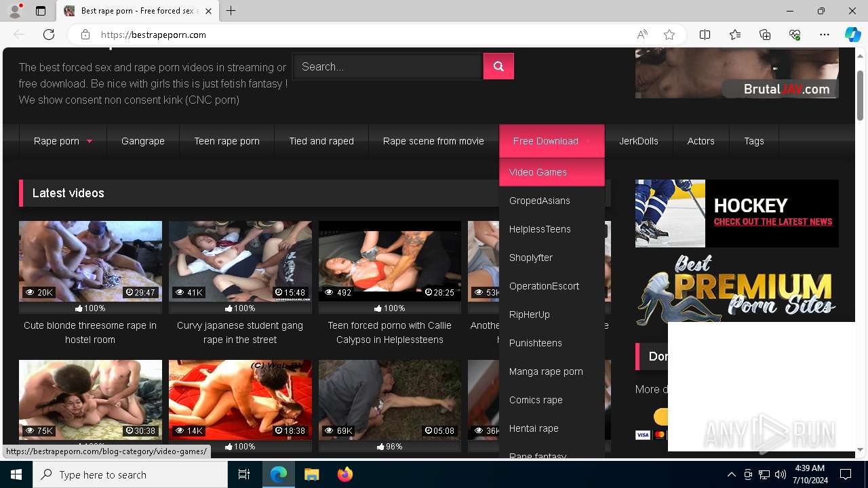Screen dimensions: 868x488
Task: Close the active browser tab
Action: click(208, 11)
